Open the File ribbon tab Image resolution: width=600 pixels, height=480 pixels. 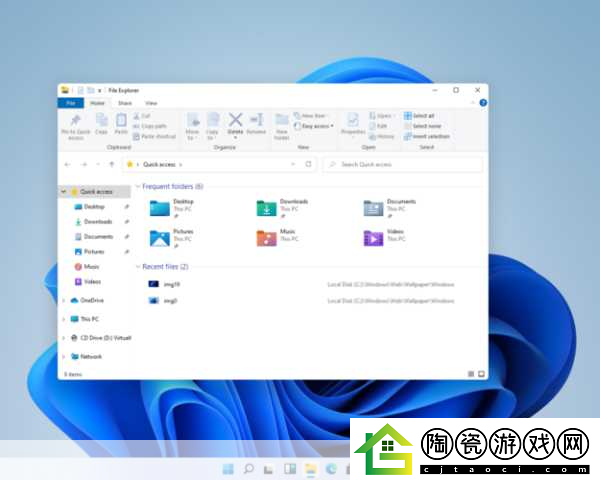click(x=71, y=103)
